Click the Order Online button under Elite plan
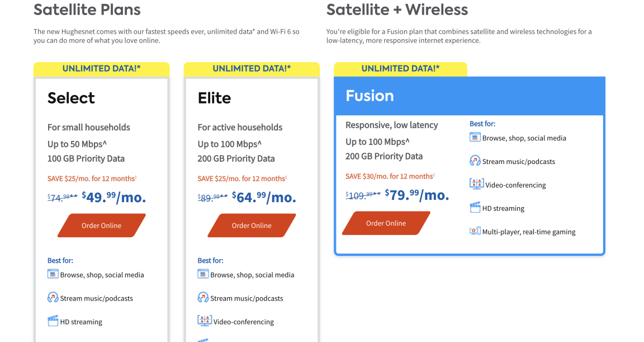This screenshot has width=644, height=342. [252, 225]
